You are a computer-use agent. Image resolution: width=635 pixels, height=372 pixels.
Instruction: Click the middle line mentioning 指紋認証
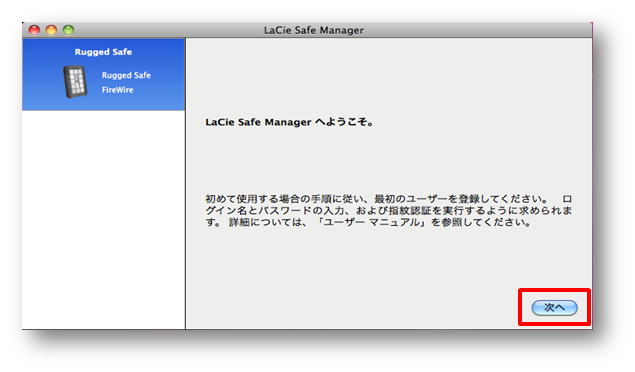coord(389,210)
